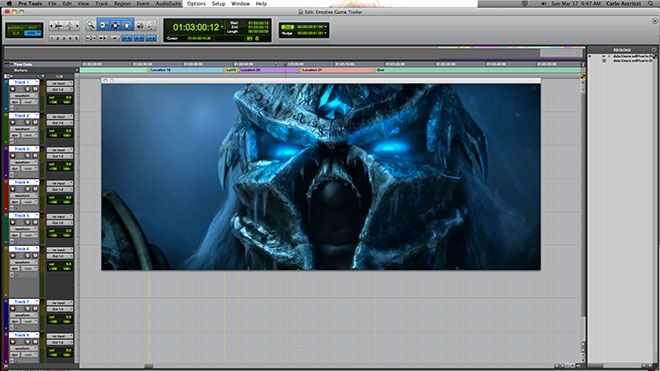Select the Grabber hand tool
This screenshot has width=660, height=371.
127,26
